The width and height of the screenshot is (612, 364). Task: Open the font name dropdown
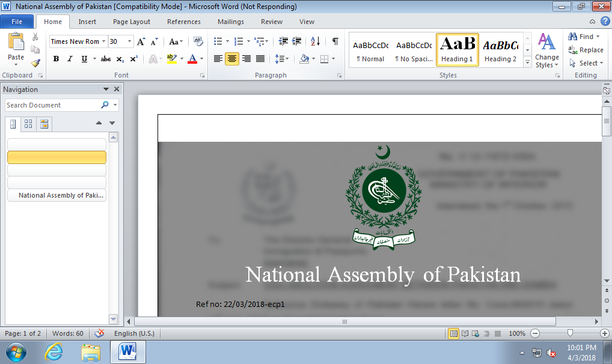tap(104, 41)
